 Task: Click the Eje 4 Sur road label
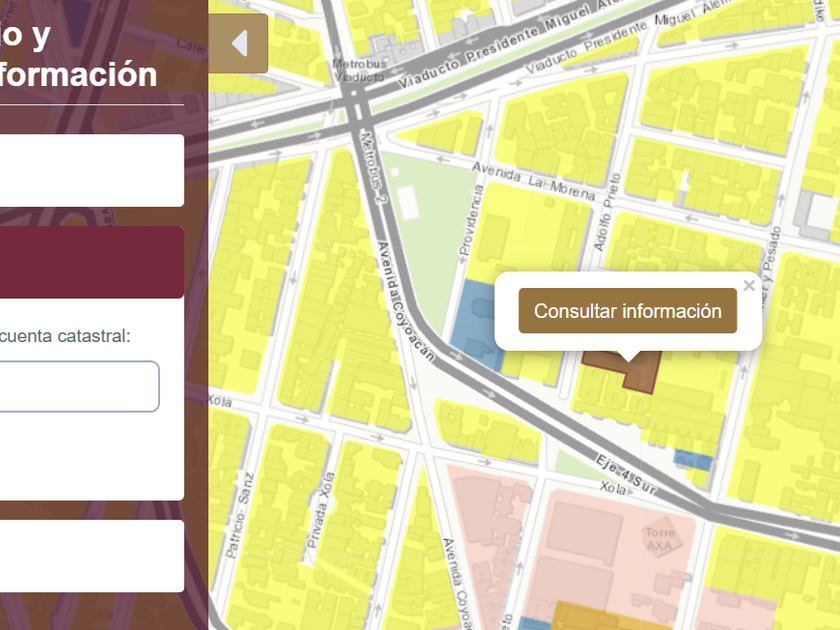coord(626,474)
